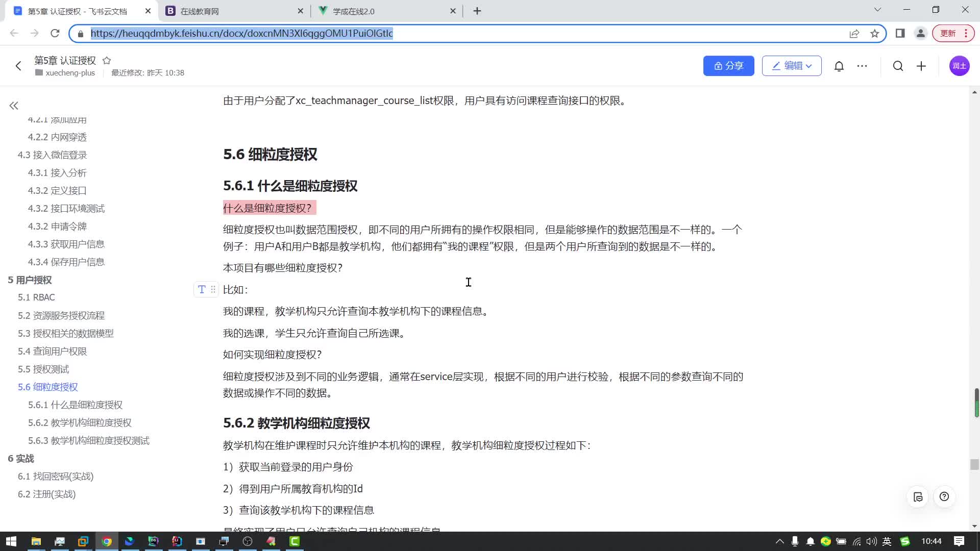Select outline item 5.6 细粒度授权

pyautogui.click(x=48, y=387)
